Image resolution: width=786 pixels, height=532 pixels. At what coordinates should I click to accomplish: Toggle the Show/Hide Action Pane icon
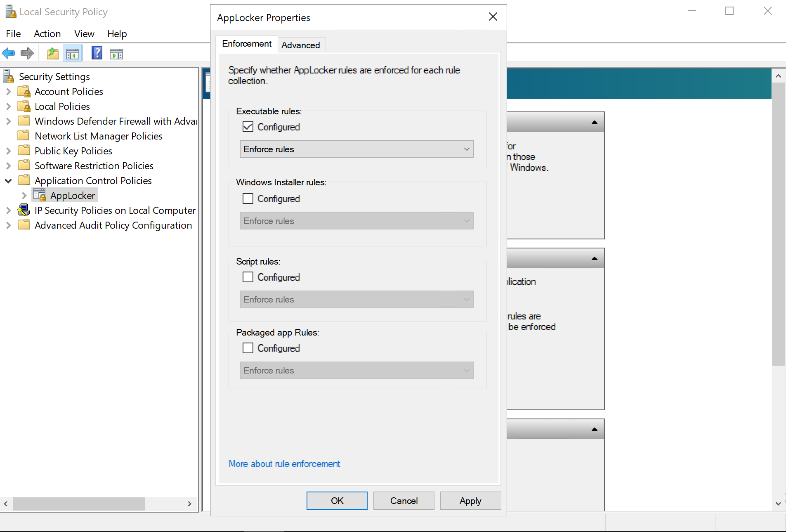(x=116, y=54)
